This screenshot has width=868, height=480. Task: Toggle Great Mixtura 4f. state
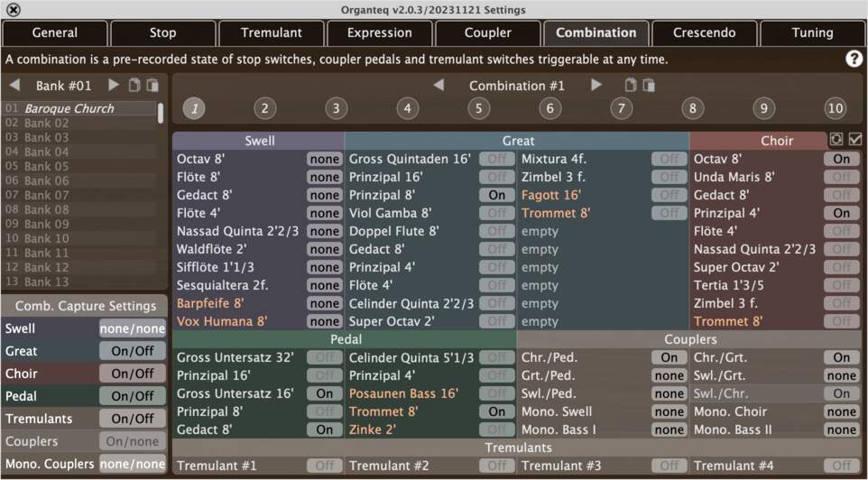669,159
